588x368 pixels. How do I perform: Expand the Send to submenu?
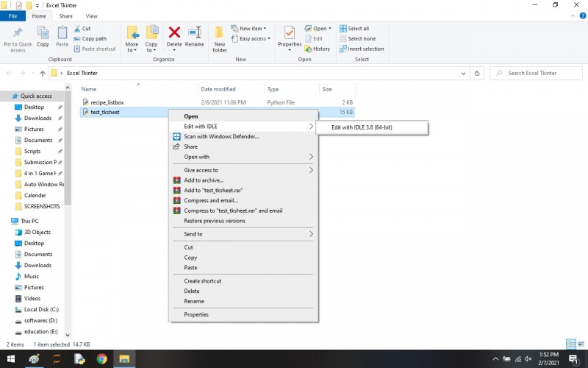tap(243, 234)
